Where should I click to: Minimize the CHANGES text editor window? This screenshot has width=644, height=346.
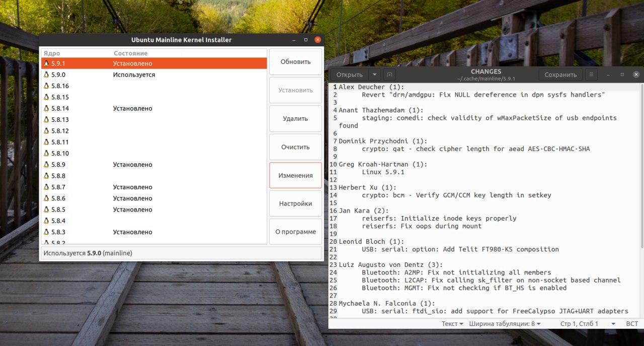(x=608, y=75)
